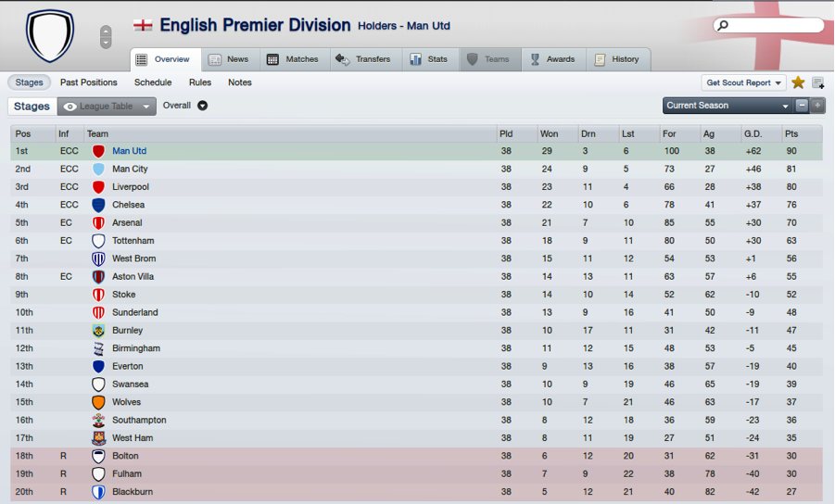Open the Get Scout Report menu

pos(743,82)
